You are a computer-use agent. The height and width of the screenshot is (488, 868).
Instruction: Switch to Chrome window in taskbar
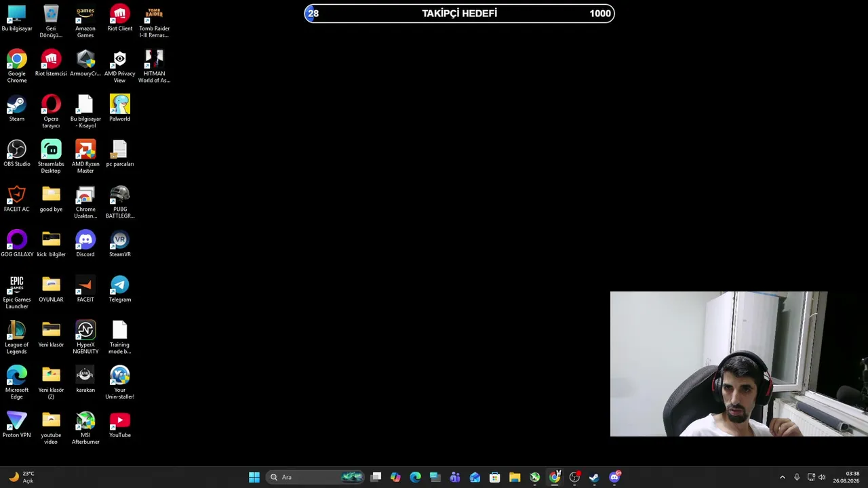555,477
